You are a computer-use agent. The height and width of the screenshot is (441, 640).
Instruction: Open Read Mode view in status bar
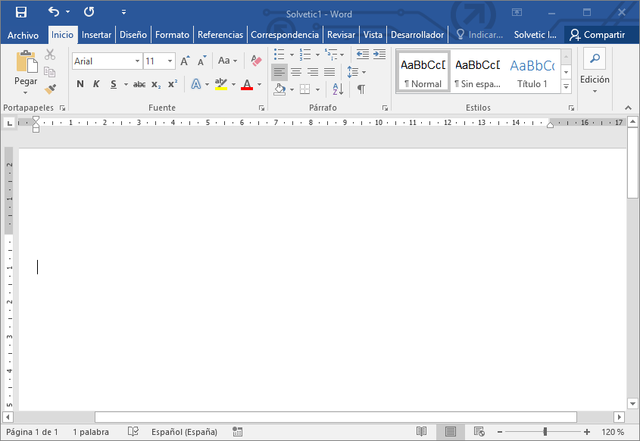pos(421,431)
